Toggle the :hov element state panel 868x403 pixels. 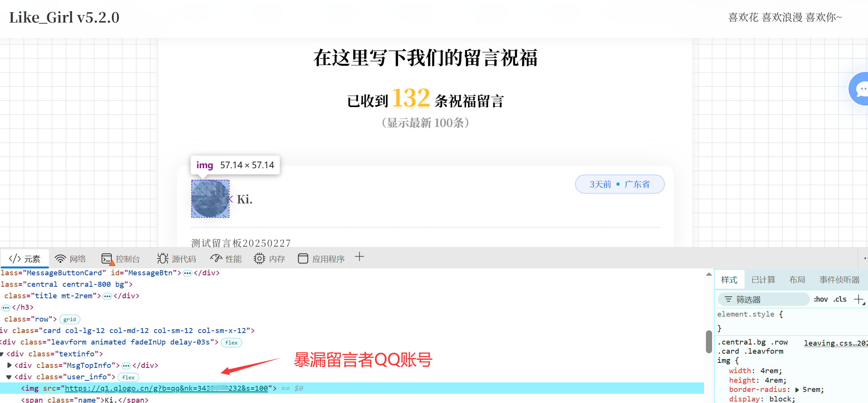tap(821, 299)
